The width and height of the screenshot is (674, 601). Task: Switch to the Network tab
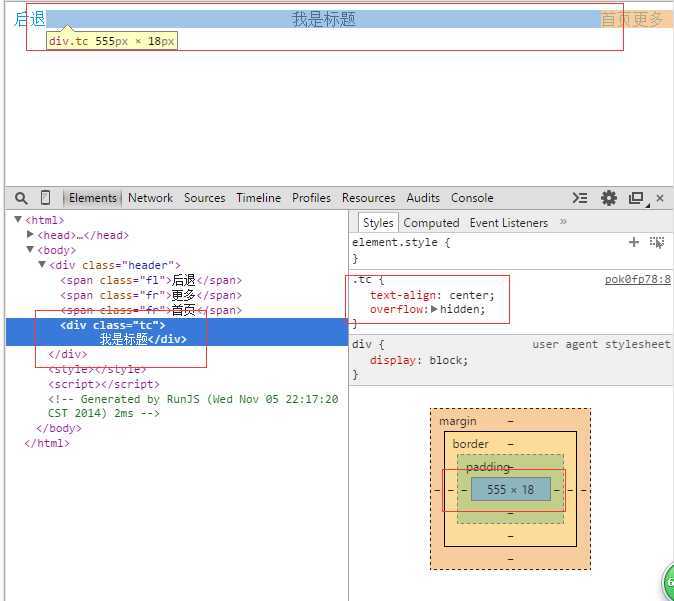coord(150,198)
